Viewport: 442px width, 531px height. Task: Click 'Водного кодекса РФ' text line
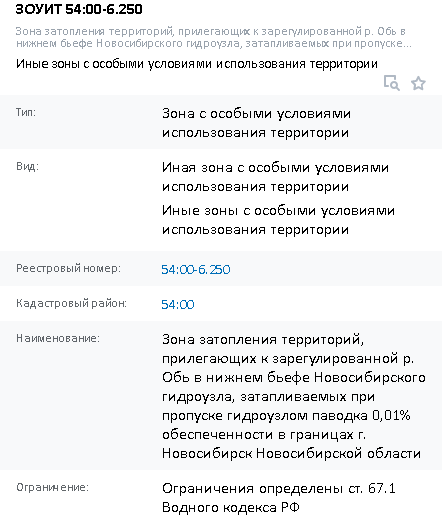tap(231, 508)
